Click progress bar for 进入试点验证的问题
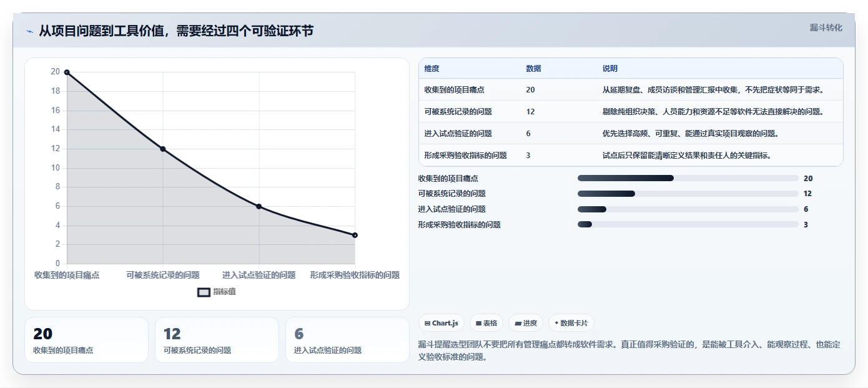868x388 pixels. tap(688, 209)
